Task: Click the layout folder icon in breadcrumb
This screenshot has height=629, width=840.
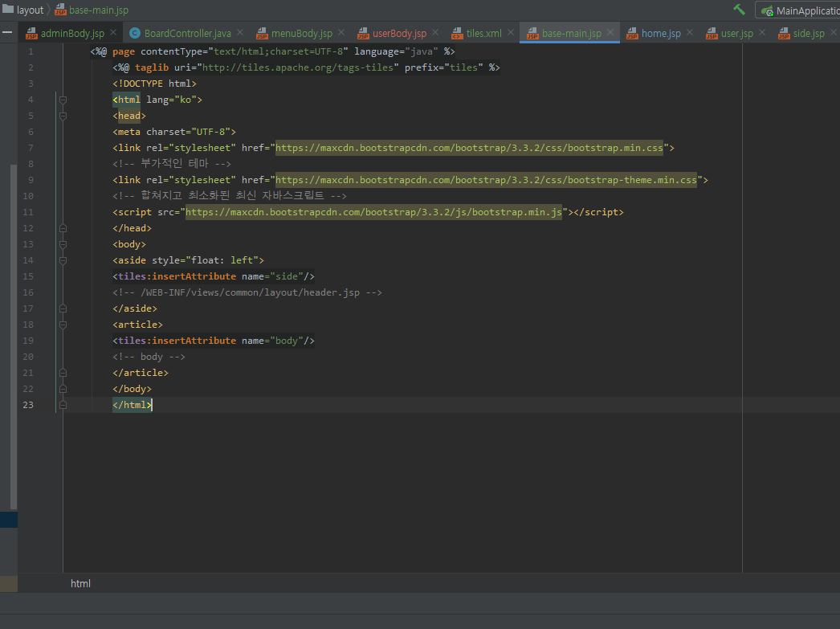Action: pos(7,9)
